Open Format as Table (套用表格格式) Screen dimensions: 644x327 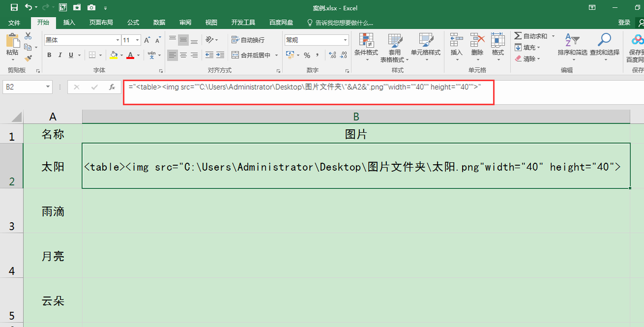[x=395, y=47]
